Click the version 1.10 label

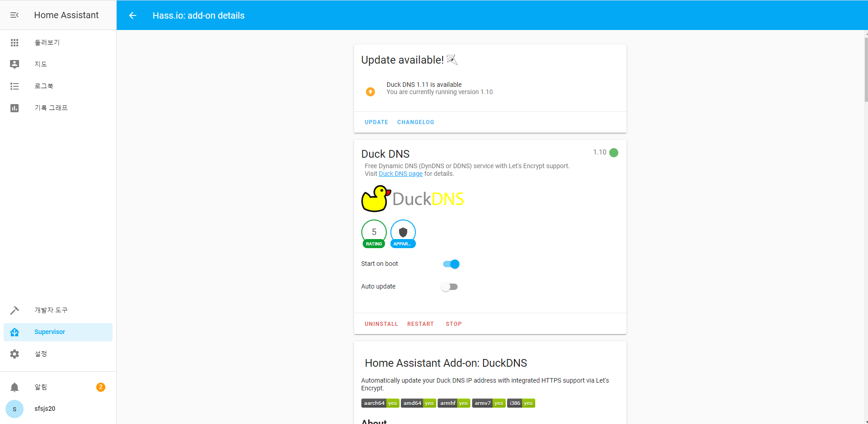click(x=600, y=152)
